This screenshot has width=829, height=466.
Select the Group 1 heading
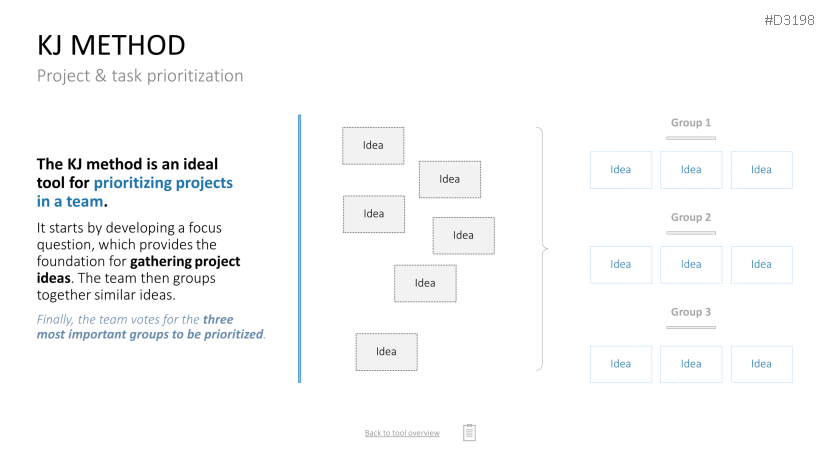690,123
